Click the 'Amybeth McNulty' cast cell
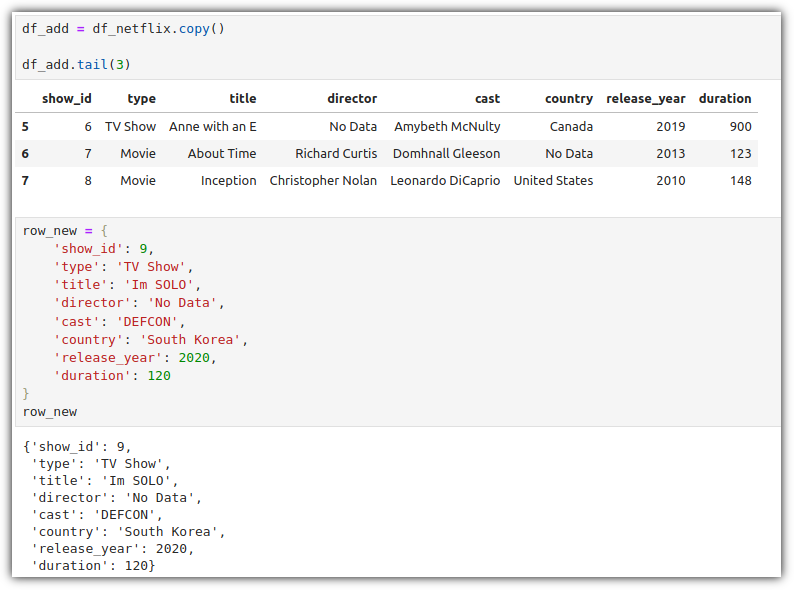The width and height of the screenshot is (794, 590). 447,127
